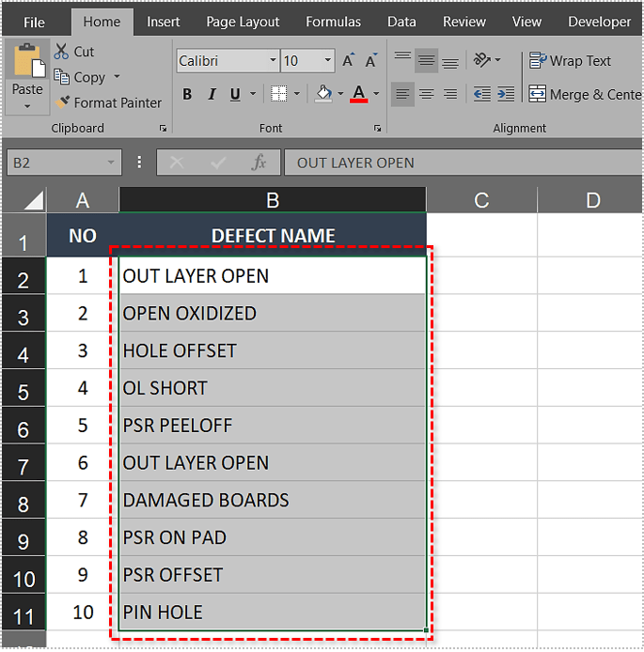Toggle Wrap Text for the selected cells
The height and width of the screenshot is (652, 644).
(570, 61)
